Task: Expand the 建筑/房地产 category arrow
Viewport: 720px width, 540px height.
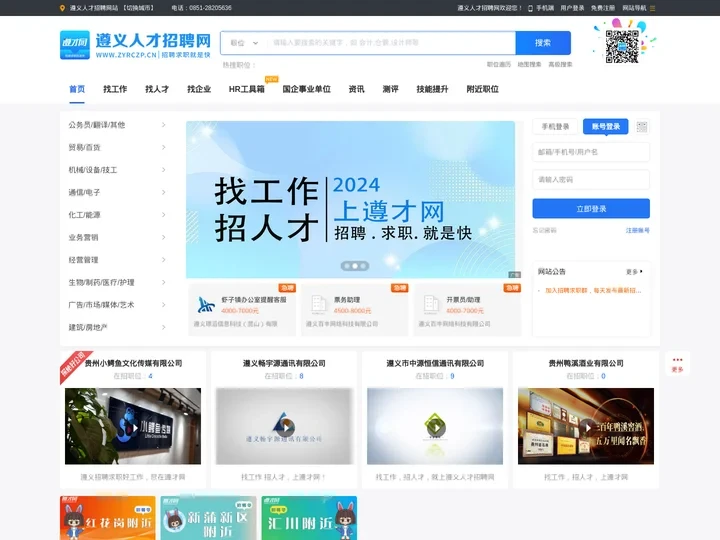Action: point(163,327)
